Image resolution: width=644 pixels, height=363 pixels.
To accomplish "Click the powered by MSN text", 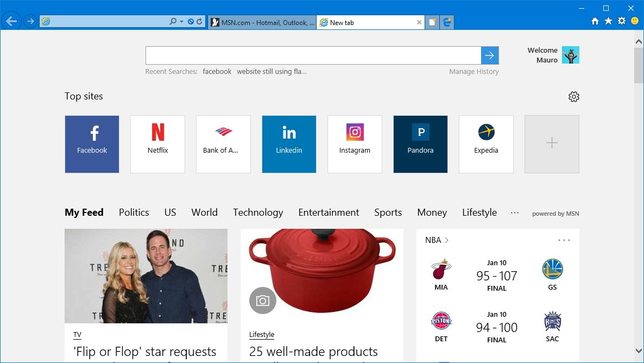I will click(555, 214).
